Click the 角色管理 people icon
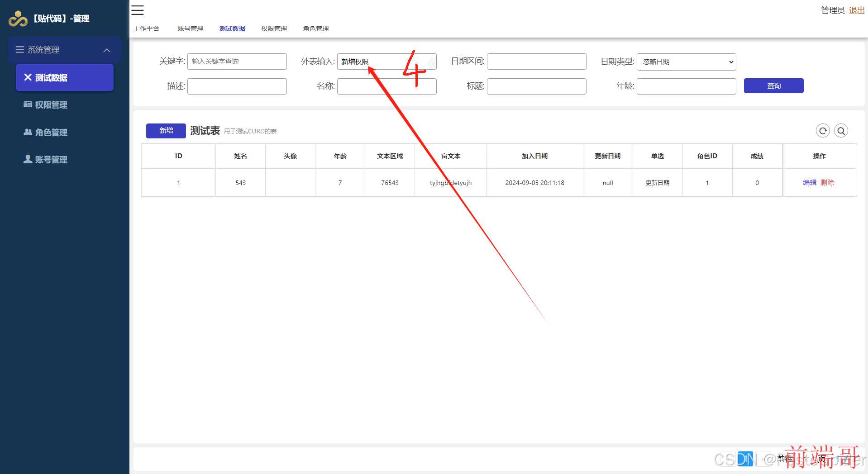 [x=28, y=132]
